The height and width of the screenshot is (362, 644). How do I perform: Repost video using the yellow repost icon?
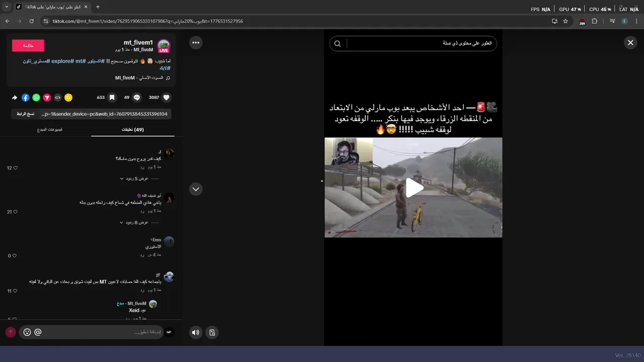(x=68, y=98)
